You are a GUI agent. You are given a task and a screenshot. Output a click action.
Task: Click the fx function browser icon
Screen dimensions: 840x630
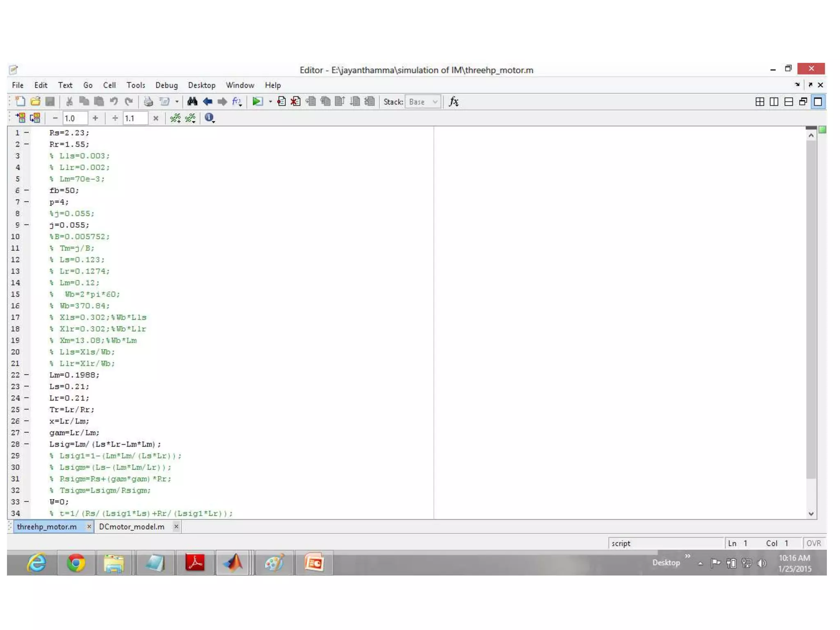pos(454,102)
